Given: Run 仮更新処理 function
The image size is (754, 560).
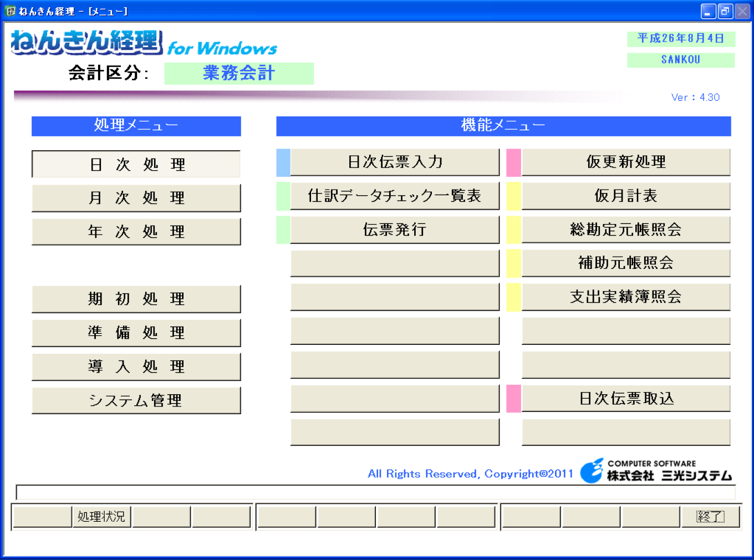Looking at the screenshot, I should 626,162.
